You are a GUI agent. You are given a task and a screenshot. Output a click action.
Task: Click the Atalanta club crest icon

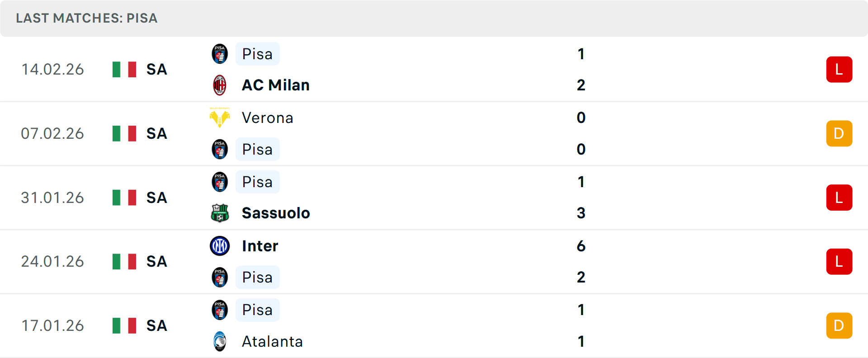220,341
